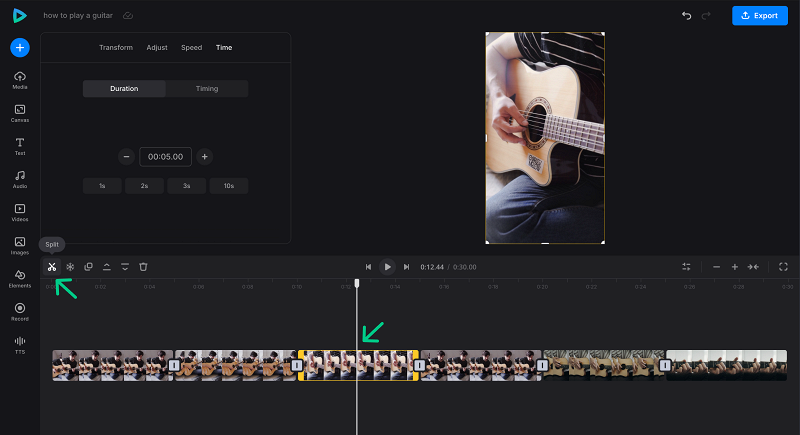Click the send backward layer icon
This screenshot has height=435, width=800.
125,267
